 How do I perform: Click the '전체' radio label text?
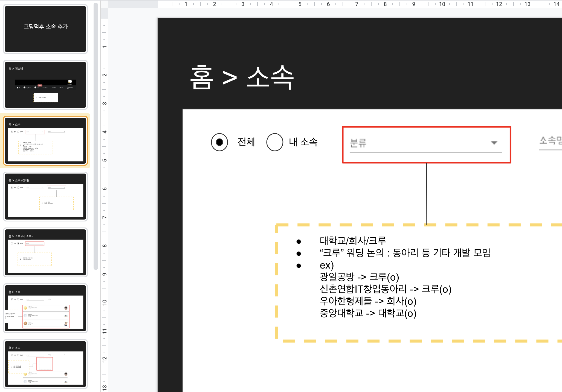click(x=246, y=142)
